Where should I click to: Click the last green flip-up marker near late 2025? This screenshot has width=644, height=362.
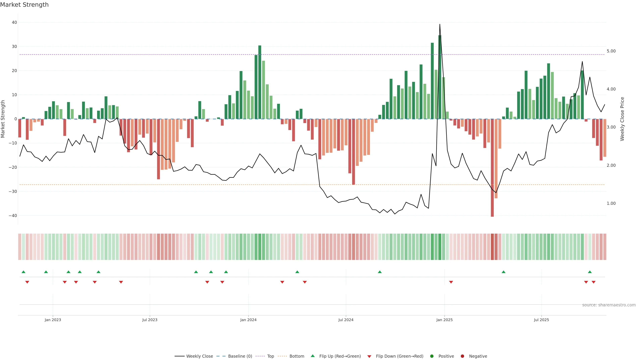tap(590, 272)
